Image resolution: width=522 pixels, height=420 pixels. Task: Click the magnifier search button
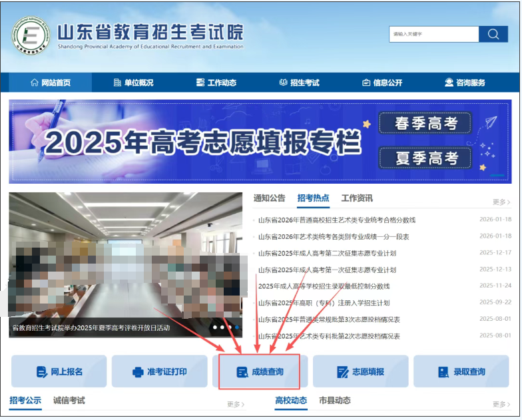[493, 34]
